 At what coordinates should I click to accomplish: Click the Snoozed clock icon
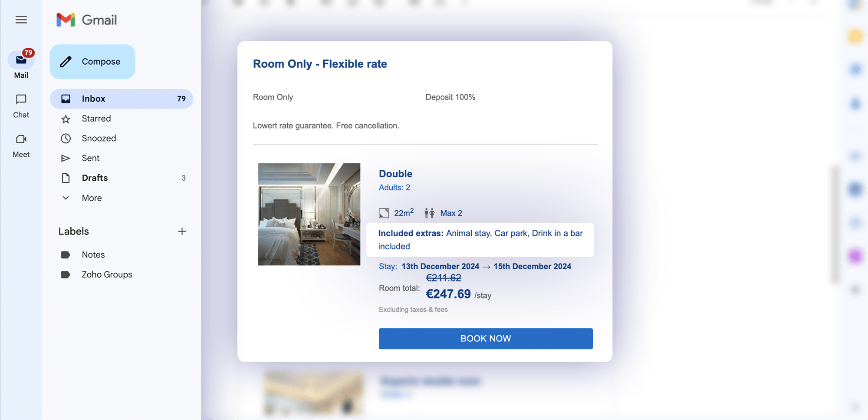(x=66, y=138)
